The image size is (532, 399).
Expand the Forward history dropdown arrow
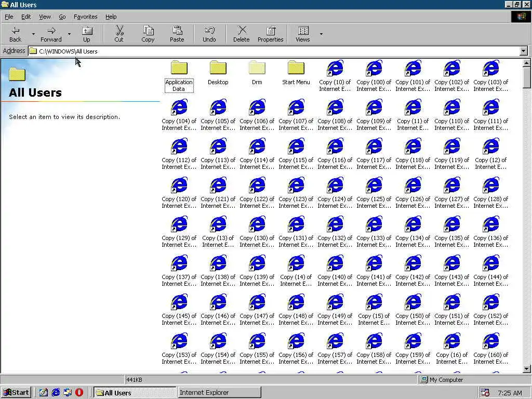tap(69, 34)
